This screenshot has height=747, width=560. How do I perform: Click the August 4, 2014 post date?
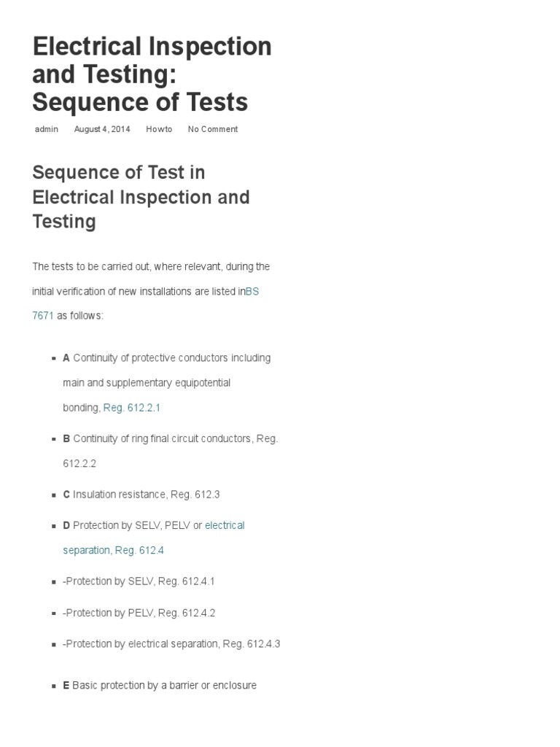pos(102,129)
